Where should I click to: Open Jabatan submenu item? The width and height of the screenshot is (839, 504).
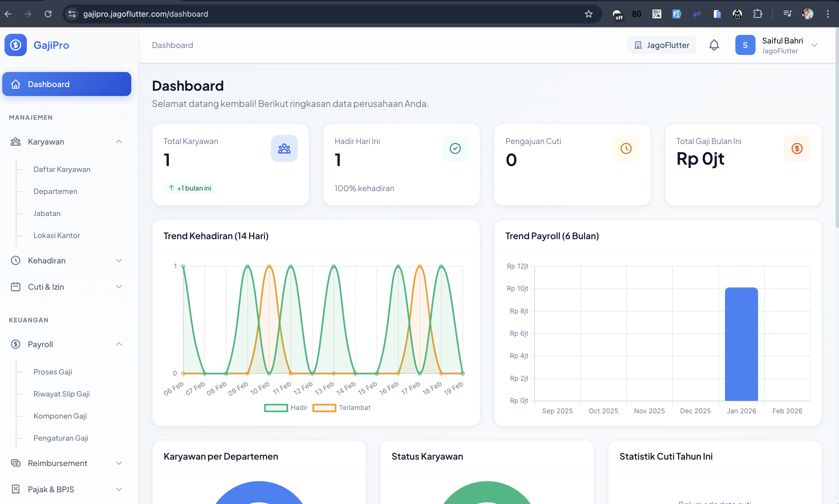coord(47,213)
